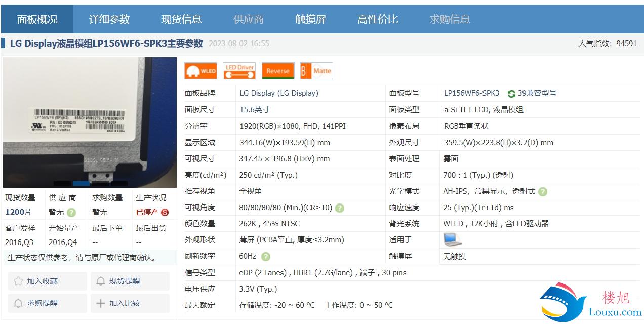Click the 262K, 45% NTSC color value
The height and width of the screenshot is (326, 644).
point(269,224)
